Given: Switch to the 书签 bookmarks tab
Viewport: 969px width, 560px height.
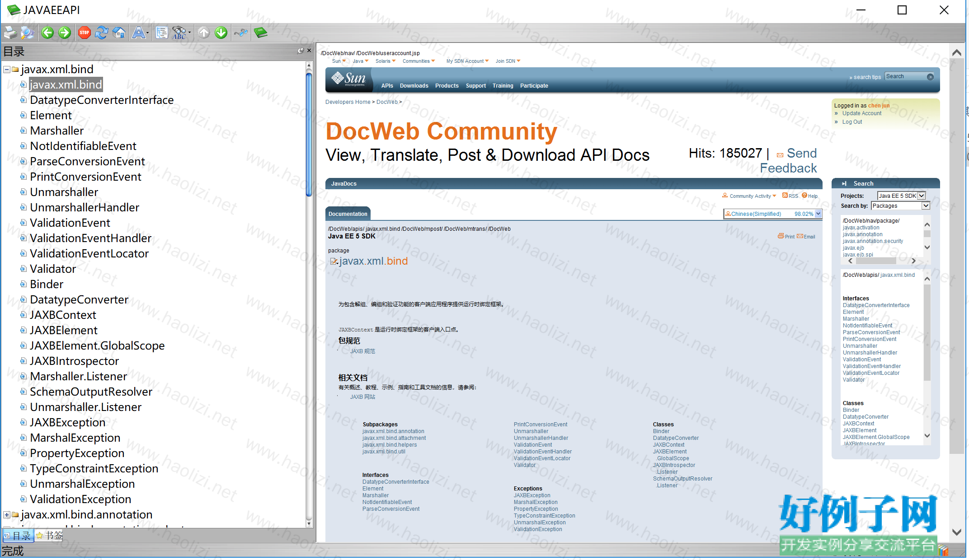Looking at the screenshot, I should (50, 536).
